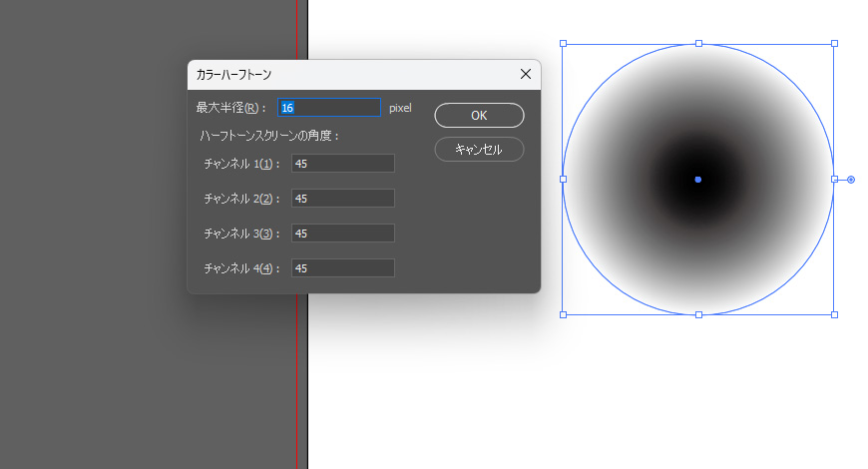
Task: Click the small round widget outside the circle
Action: pyautogui.click(x=851, y=180)
